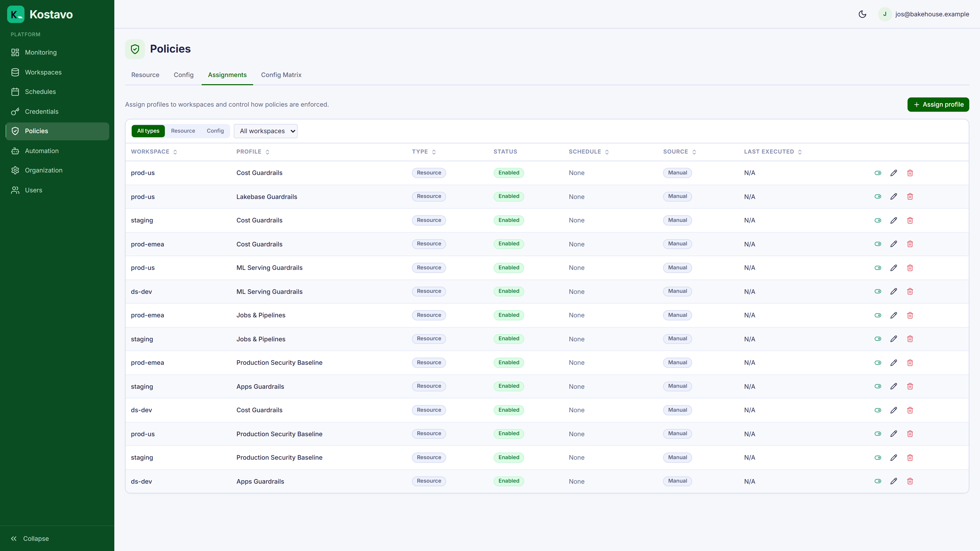The image size is (980, 551).
Task: Delete prod-us Cost Guardrails assignment
Action: click(910, 173)
